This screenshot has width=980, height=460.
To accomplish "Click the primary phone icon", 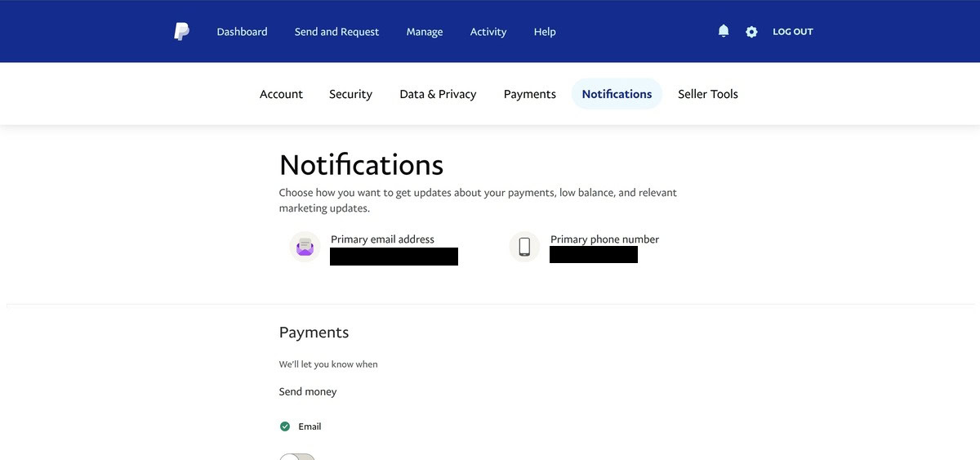I will click(x=524, y=247).
